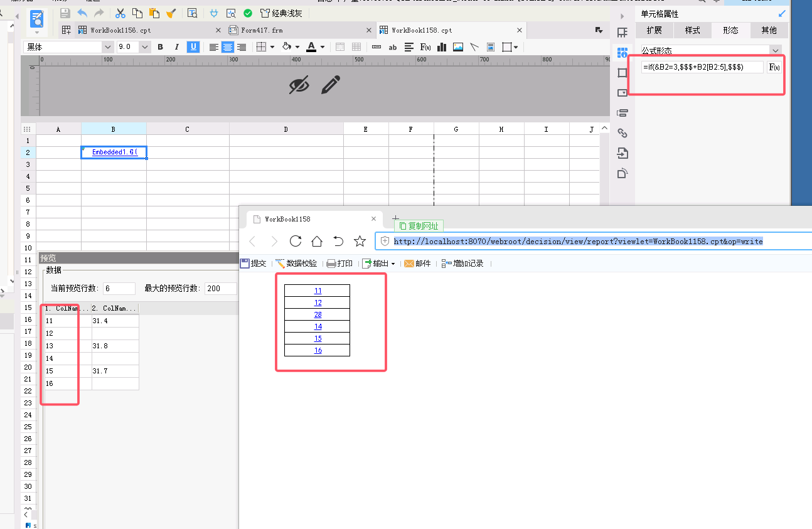Open the 扩展 tab in cell properties
This screenshot has height=529, width=812.
click(x=654, y=30)
